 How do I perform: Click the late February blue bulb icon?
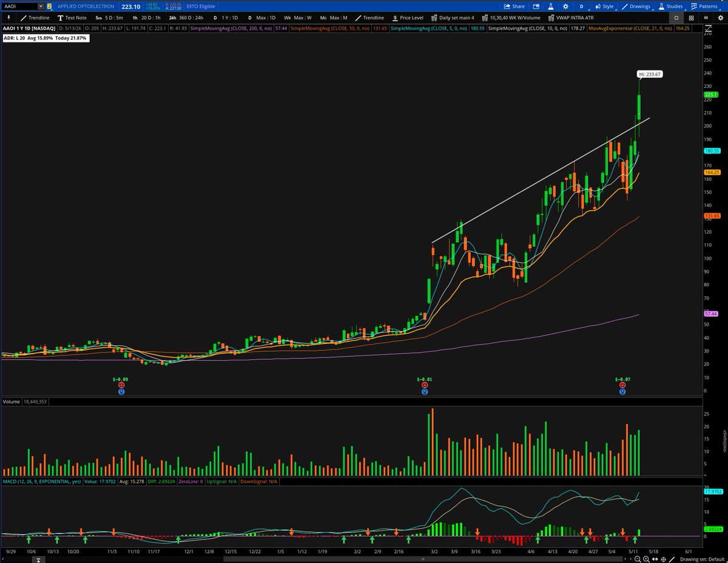click(x=423, y=392)
